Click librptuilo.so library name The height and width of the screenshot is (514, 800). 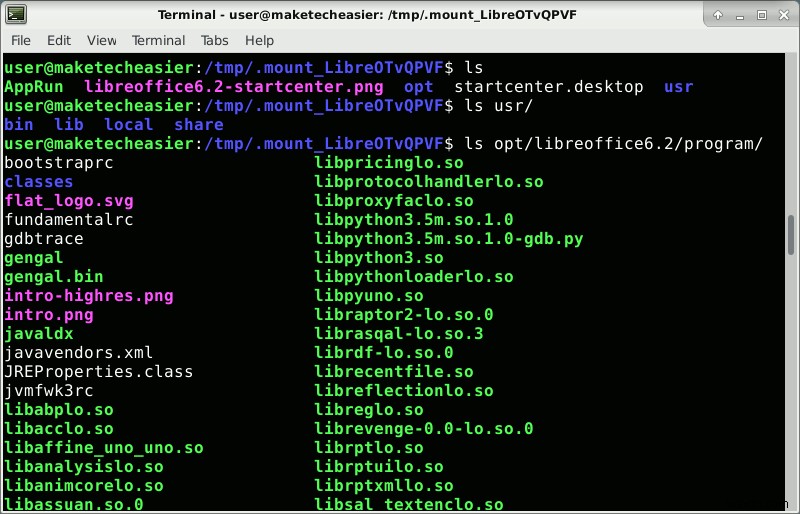tap(379, 467)
